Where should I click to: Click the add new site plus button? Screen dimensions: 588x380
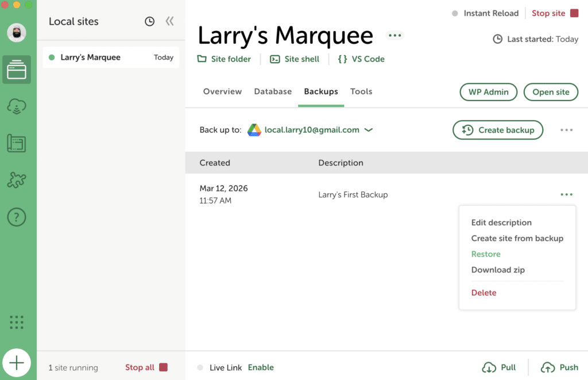coord(17,363)
